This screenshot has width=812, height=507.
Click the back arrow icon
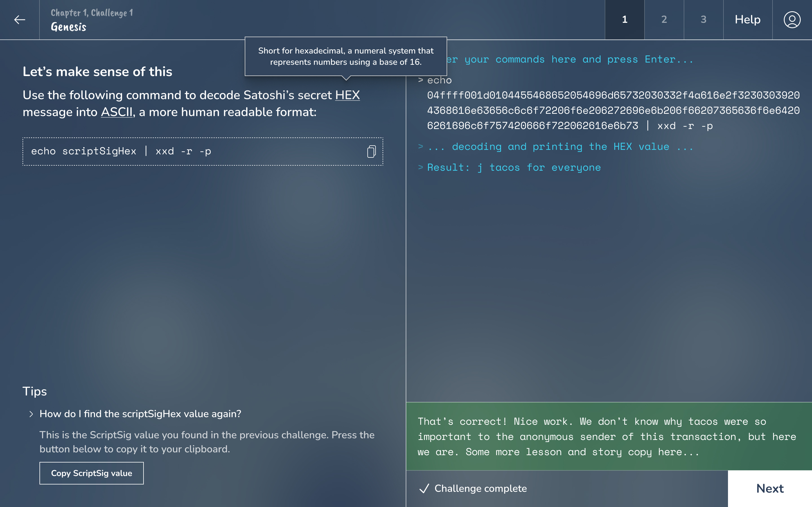coord(19,20)
